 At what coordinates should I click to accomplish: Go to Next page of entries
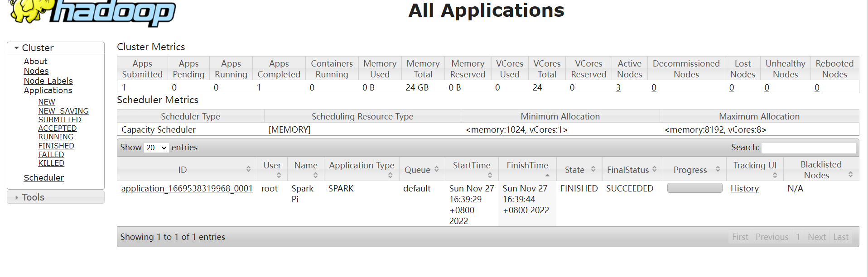tap(816, 237)
